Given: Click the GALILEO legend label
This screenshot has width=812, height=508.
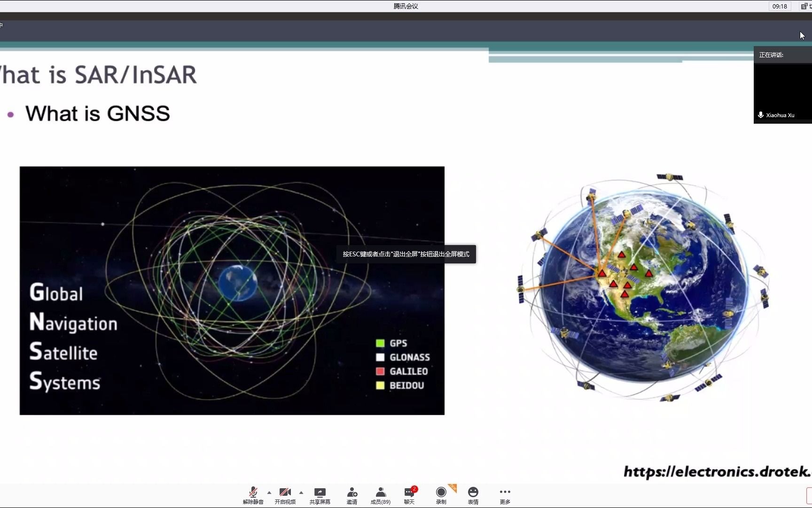Looking at the screenshot, I should [409, 372].
